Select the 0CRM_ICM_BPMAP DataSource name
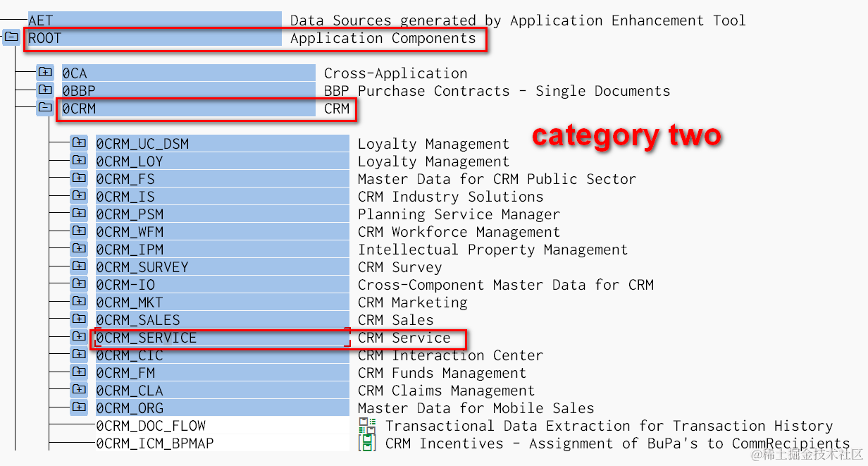The width and height of the screenshot is (868, 466). [155, 443]
